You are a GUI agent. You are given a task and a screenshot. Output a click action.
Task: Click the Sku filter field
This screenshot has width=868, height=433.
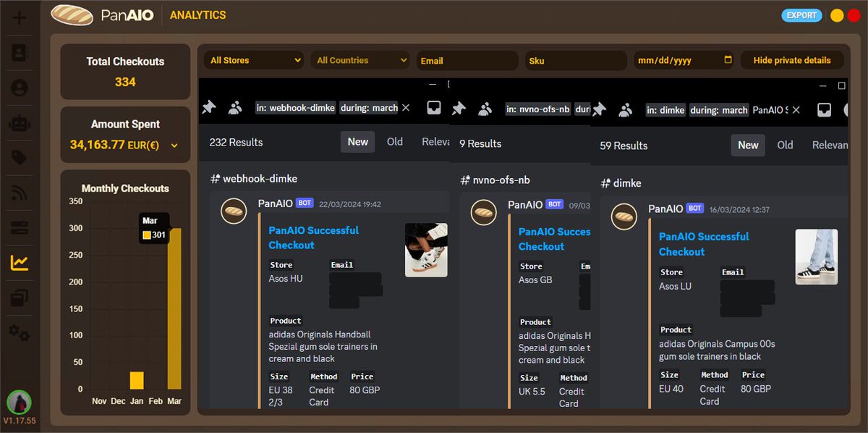(x=576, y=60)
